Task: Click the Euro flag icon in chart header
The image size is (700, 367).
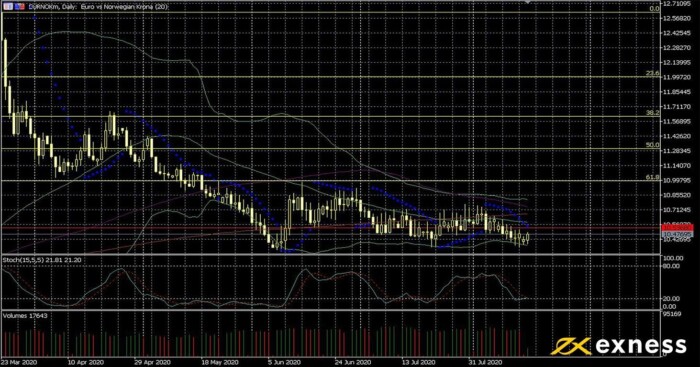Action: point(8,7)
